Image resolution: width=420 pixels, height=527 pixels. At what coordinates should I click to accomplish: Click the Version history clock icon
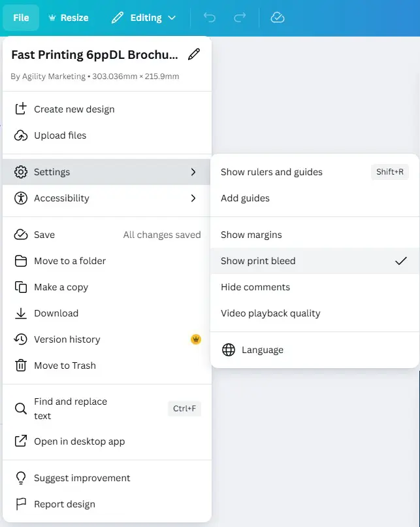21,339
